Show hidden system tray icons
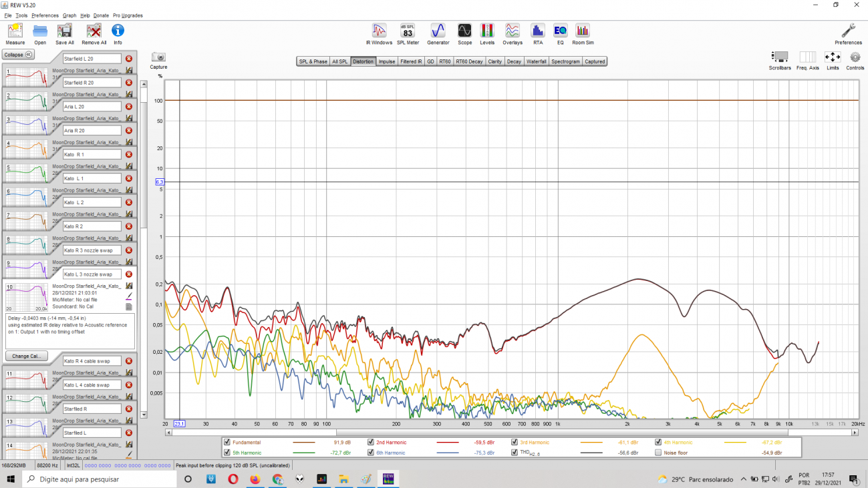This screenshot has width=868, height=488. 744,479
